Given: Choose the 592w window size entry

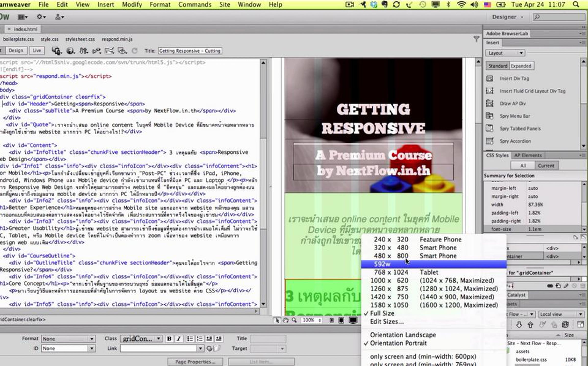Looking at the screenshot, I should (434, 264).
